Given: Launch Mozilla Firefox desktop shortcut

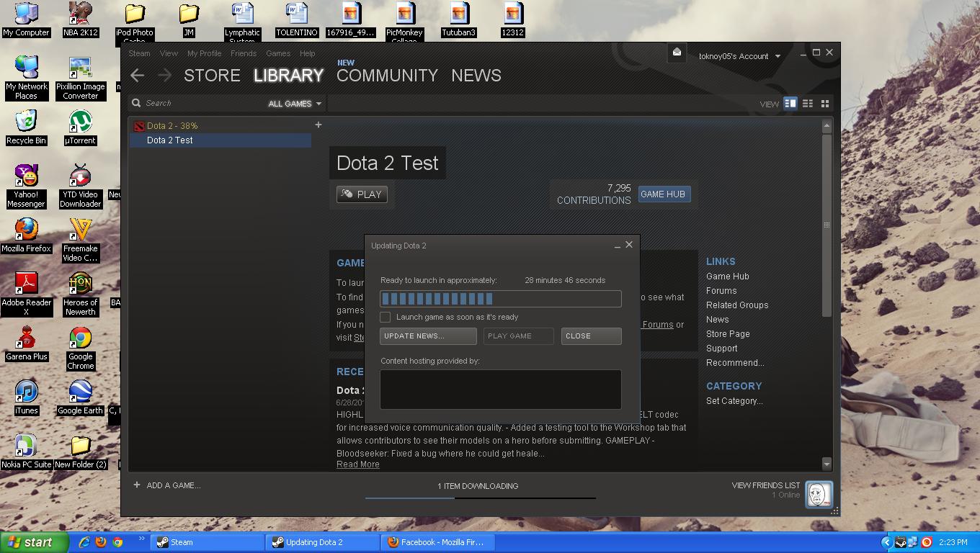Looking at the screenshot, I should tap(27, 235).
